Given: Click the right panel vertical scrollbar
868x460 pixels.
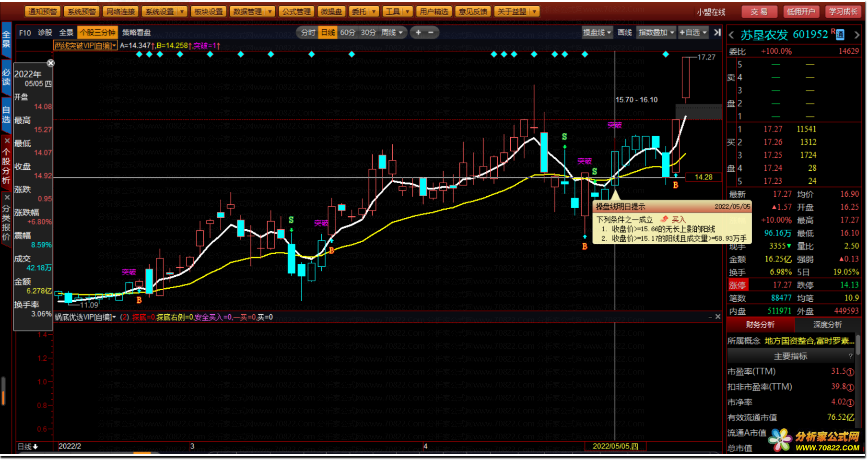Looking at the screenshot, I should [858, 345].
